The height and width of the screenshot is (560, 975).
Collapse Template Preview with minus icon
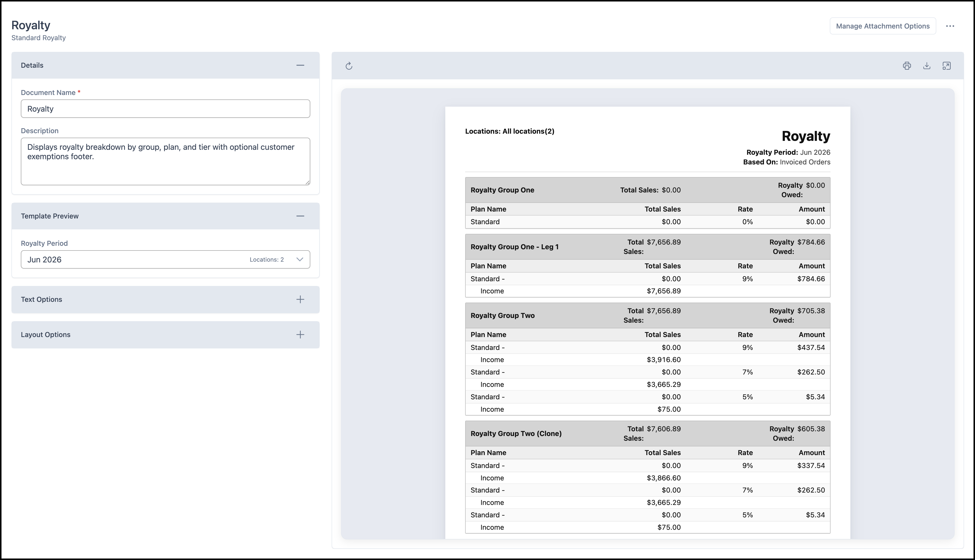click(300, 216)
